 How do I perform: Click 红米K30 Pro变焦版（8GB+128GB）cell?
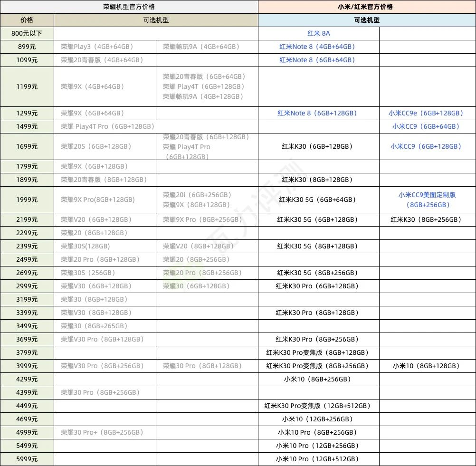pyautogui.click(x=319, y=353)
